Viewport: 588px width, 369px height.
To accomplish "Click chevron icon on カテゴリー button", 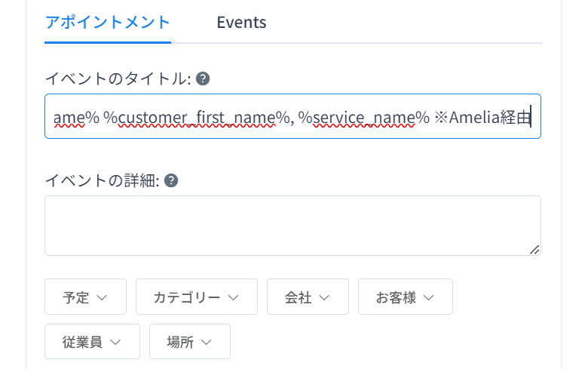I will pos(233,297).
